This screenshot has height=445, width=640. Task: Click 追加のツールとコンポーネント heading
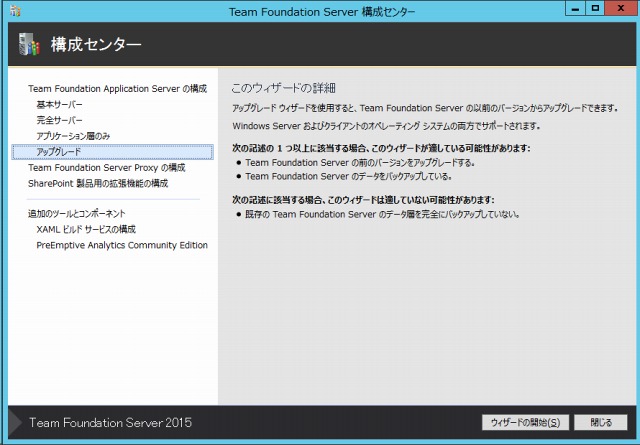tap(77, 214)
